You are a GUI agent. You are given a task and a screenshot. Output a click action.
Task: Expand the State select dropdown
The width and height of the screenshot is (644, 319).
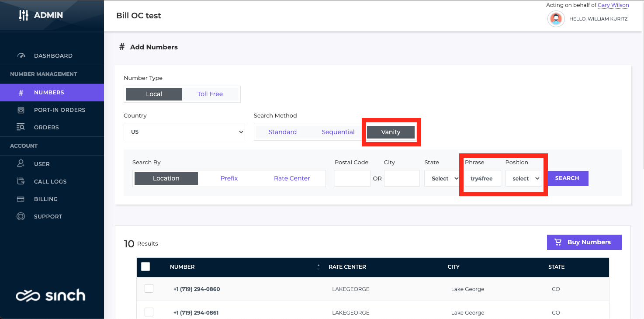[442, 178]
